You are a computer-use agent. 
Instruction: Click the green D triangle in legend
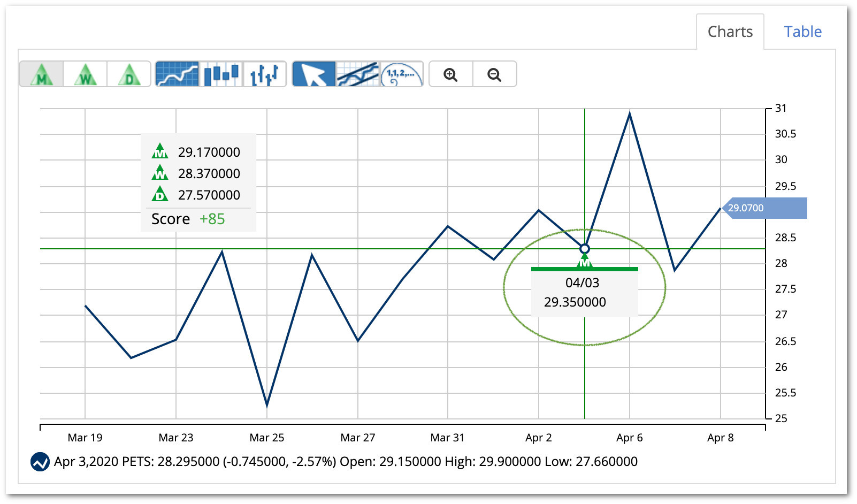(160, 194)
